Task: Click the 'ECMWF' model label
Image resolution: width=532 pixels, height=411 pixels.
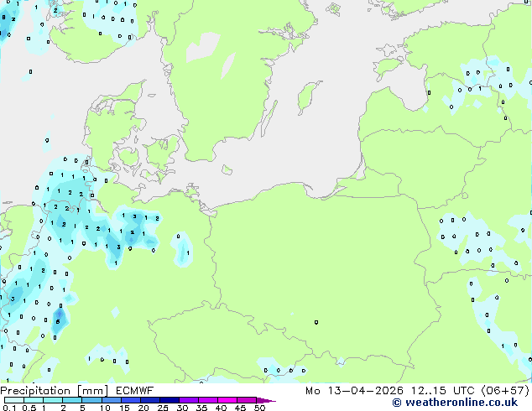Action: [x=135, y=391]
